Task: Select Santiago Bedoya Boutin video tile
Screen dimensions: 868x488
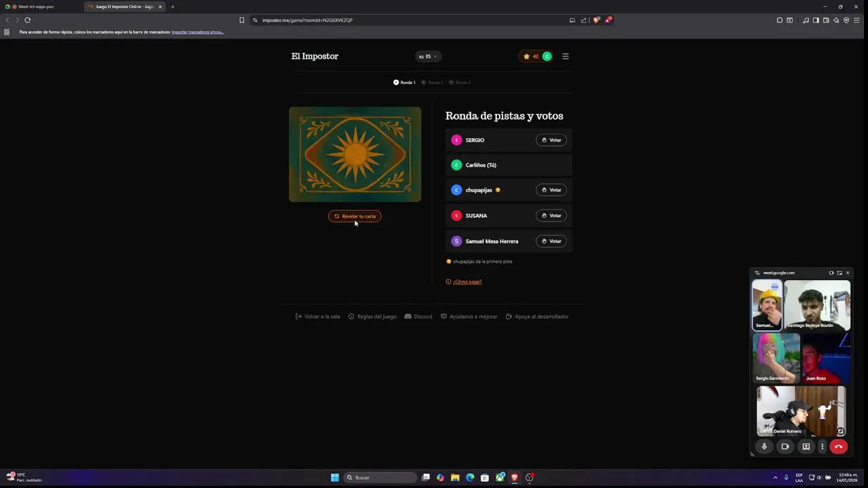Action: coord(817,305)
